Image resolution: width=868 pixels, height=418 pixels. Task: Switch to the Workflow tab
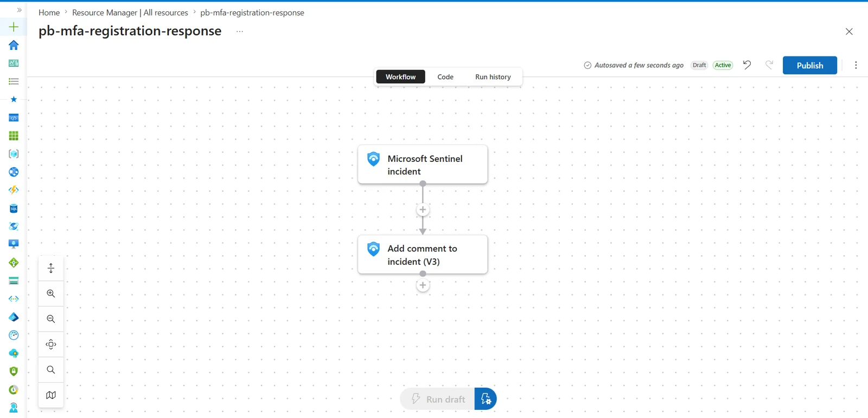(x=400, y=77)
